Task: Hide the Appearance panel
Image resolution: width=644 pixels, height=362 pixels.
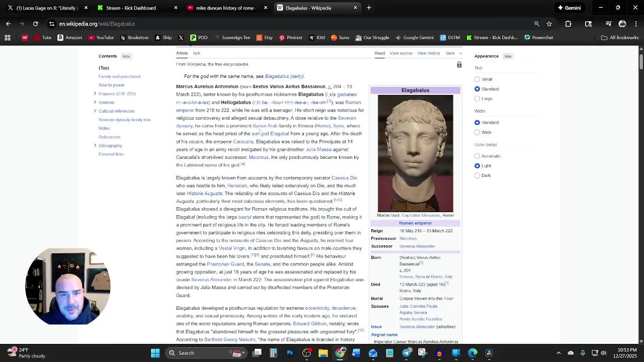Action: 508,56
